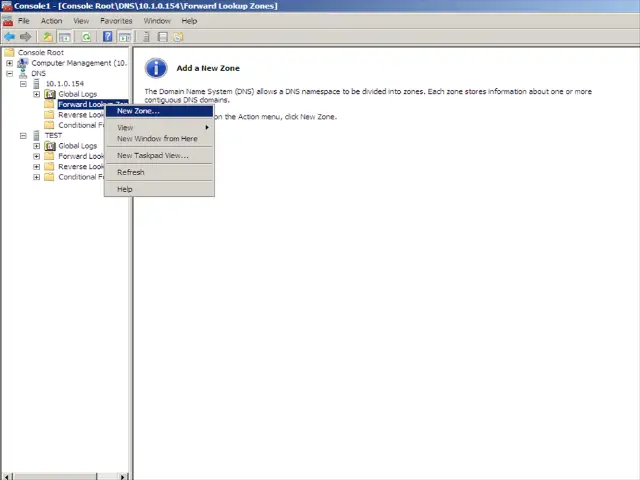Open the blue Help question-mark icon
The width and height of the screenshot is (640, 480).
(107, 37)
